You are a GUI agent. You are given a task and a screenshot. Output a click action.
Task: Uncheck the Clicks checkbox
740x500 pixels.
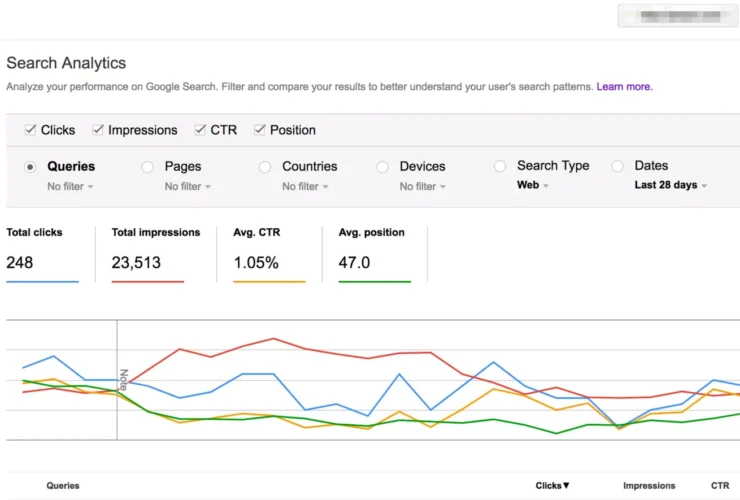30,130
